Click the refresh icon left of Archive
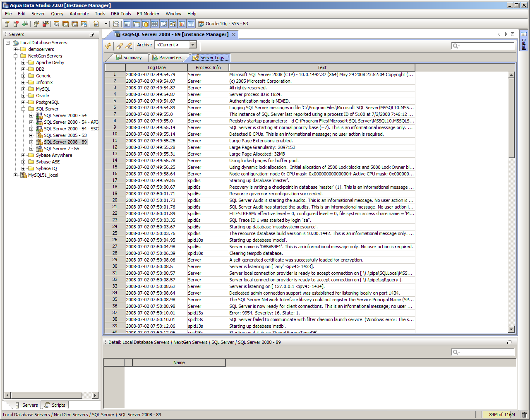530x420 pixels. pos(108,45)
